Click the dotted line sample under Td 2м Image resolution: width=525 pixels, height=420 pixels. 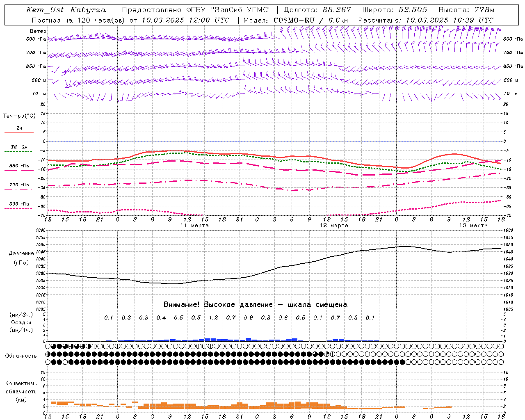pyautogui.click(x=18, y=151)
